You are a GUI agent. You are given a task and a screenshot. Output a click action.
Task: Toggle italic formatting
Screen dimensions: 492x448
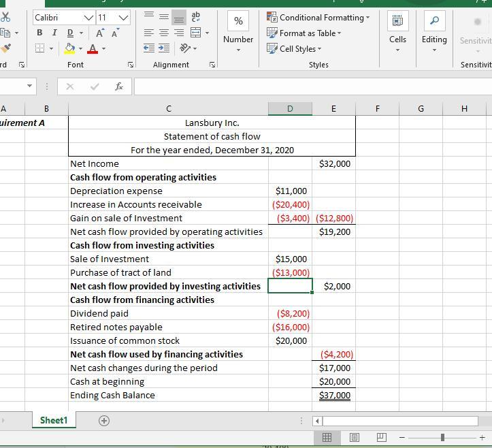coord(54,33)
